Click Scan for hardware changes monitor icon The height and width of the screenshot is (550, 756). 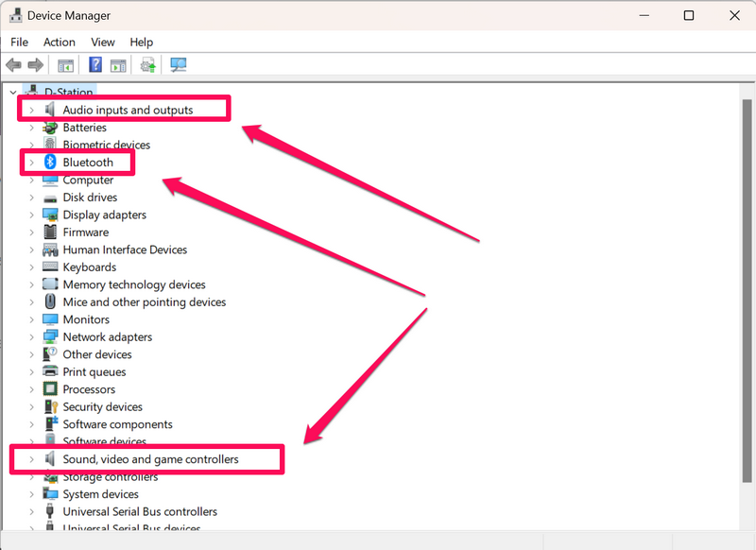(x=178, y=65)
